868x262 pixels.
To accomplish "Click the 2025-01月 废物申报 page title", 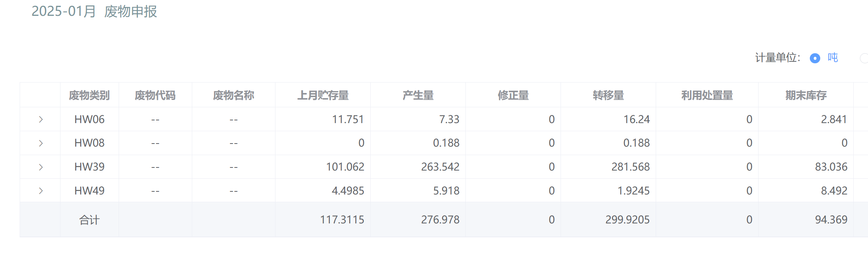I will click(x=94, y=11).
